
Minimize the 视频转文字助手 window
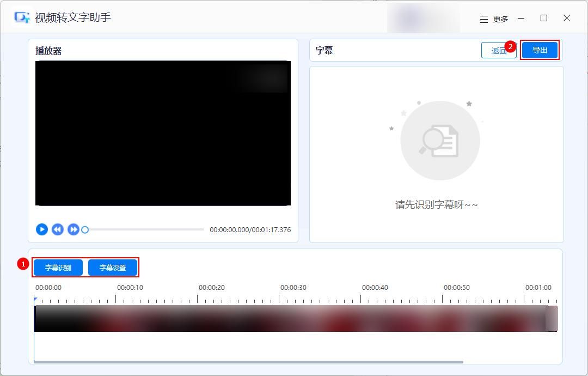[x=521, y=18]
